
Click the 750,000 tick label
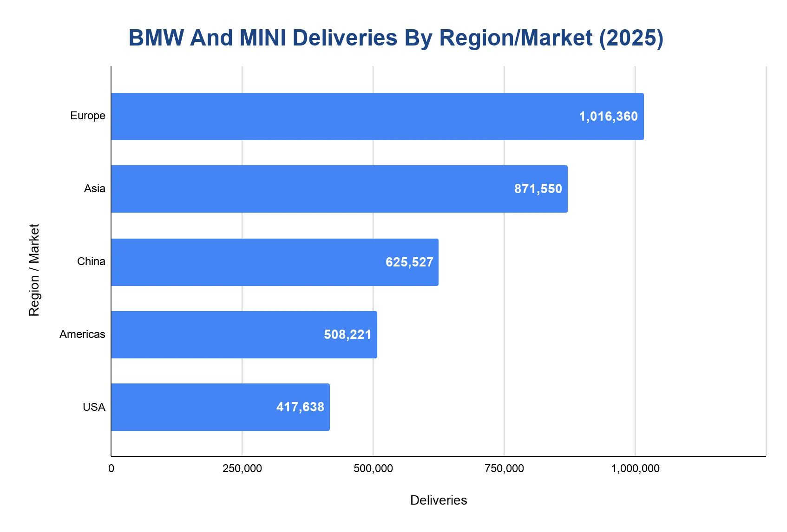504,469
